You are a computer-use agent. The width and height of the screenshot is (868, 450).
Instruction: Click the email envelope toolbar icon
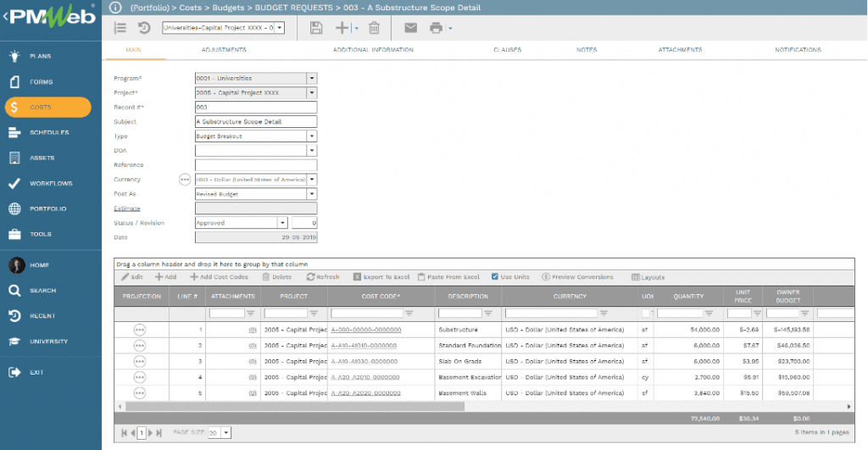[410, 28]
